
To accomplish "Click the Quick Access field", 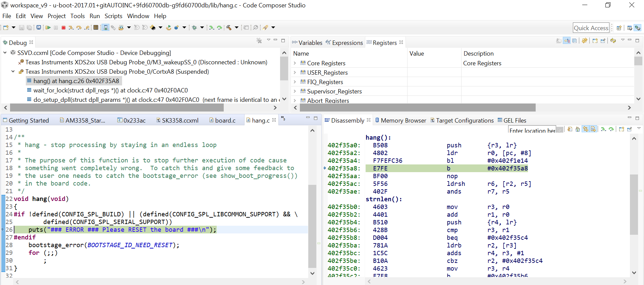I will (x=591, y=28).
